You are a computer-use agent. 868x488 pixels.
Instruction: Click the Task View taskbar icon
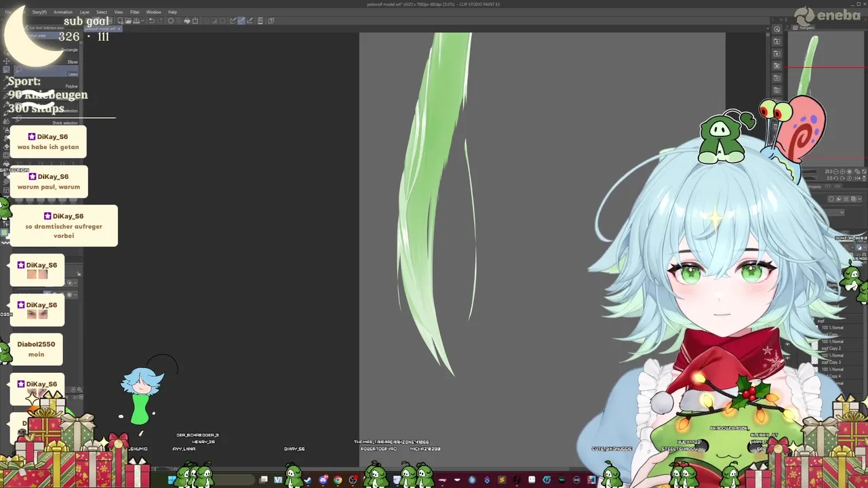264,480
